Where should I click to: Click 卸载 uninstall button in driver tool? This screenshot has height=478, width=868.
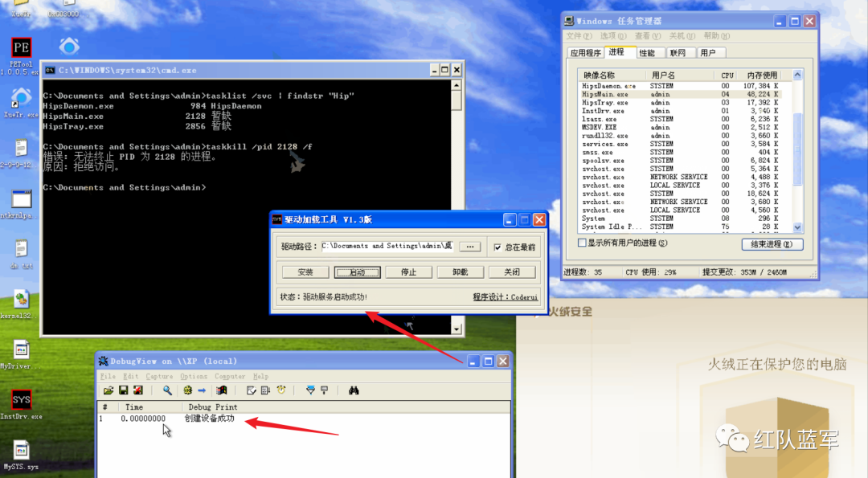[x=460, y=272]
